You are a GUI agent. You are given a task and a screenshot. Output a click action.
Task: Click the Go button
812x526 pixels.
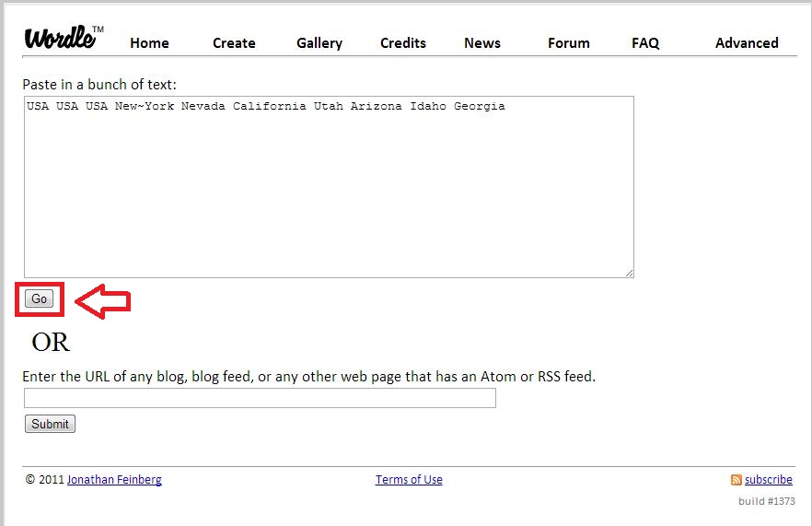click(39, 298)
